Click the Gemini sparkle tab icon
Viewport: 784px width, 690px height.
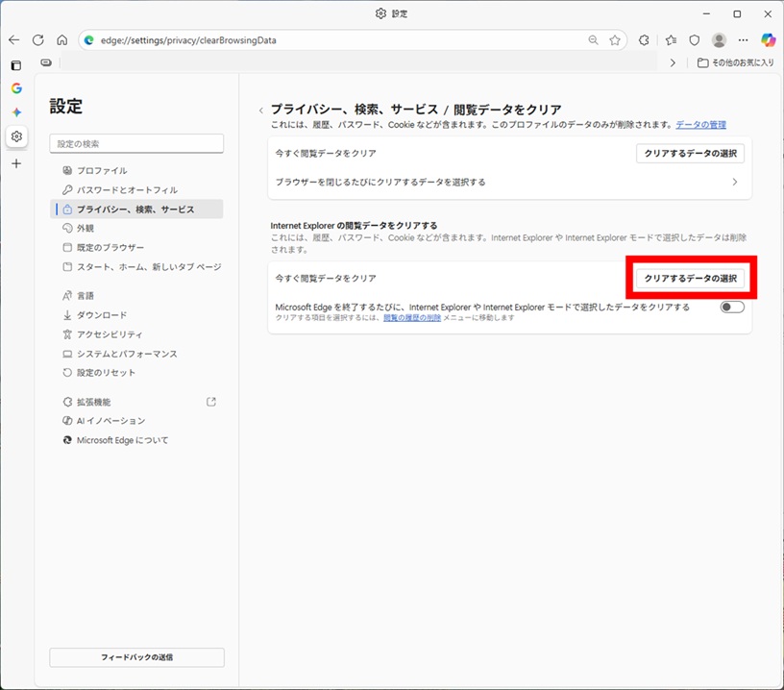point(16,112)
